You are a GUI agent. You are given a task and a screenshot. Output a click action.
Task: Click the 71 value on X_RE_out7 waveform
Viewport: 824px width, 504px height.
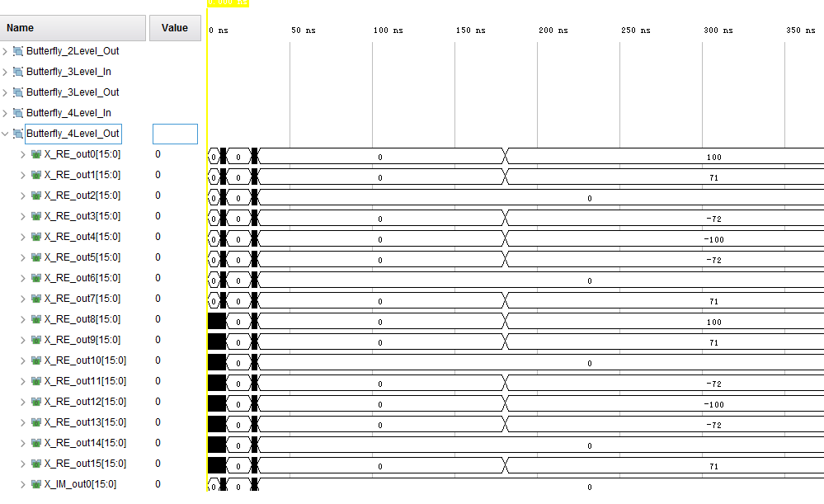pos(713,302)
